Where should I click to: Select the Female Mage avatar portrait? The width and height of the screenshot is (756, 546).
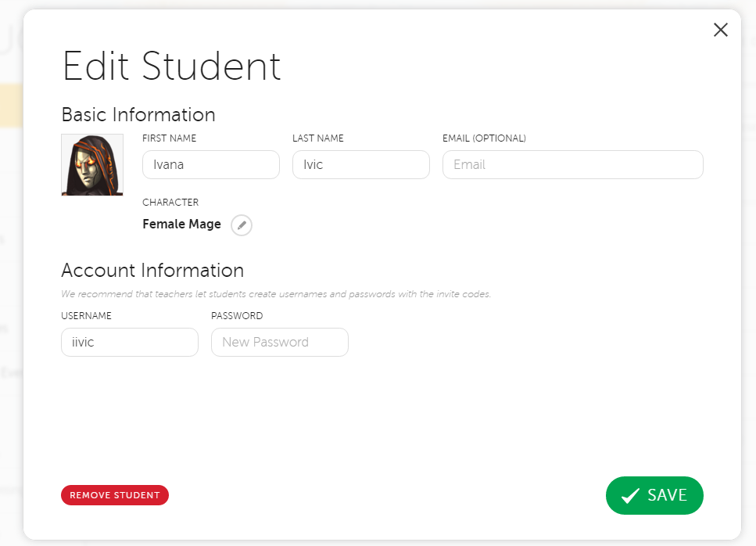coord(92,165)
